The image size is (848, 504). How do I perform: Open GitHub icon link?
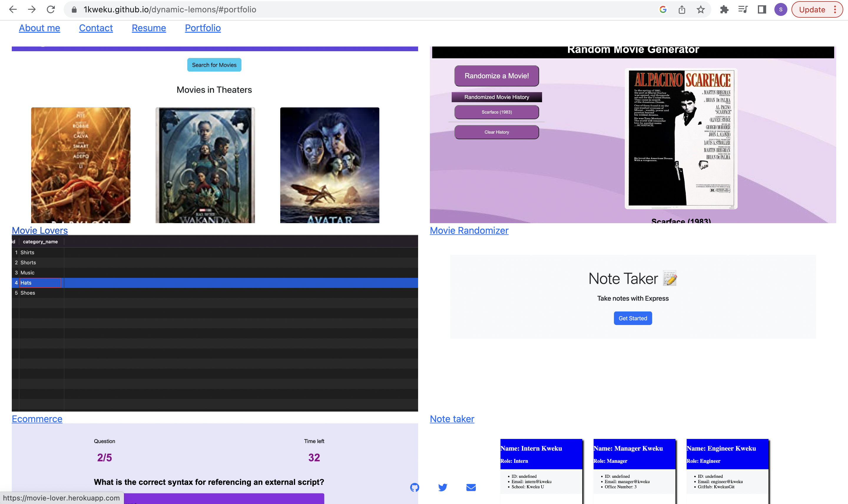coord(415,488)
